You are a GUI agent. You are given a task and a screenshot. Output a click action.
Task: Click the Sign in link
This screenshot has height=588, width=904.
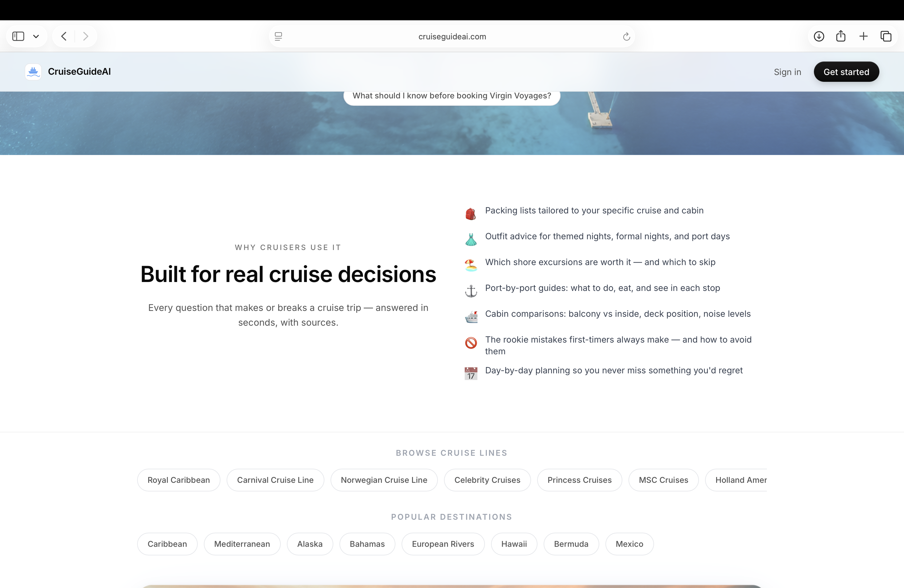click(x=787, y=72)
